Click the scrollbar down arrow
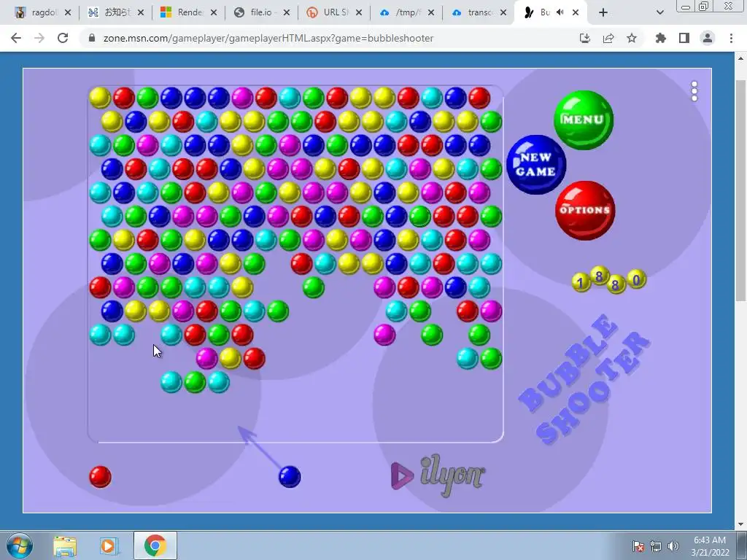The height and width of the screenshot is (560, 747). (740, 525)
